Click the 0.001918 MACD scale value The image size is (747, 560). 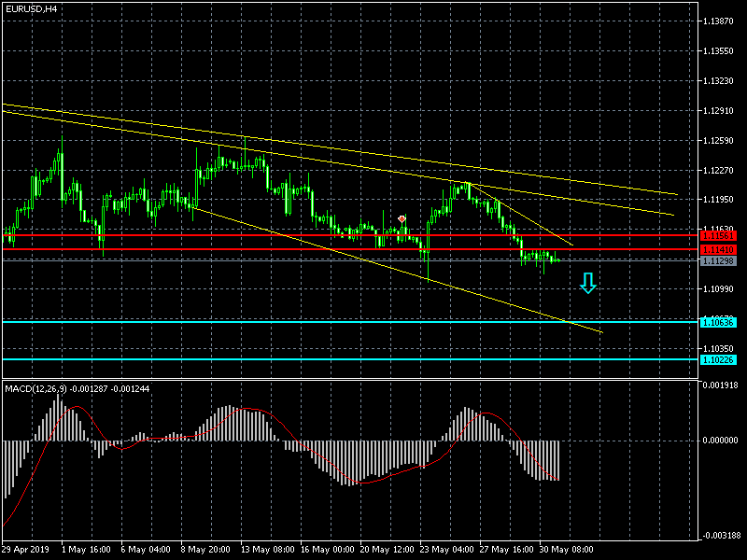720,385
